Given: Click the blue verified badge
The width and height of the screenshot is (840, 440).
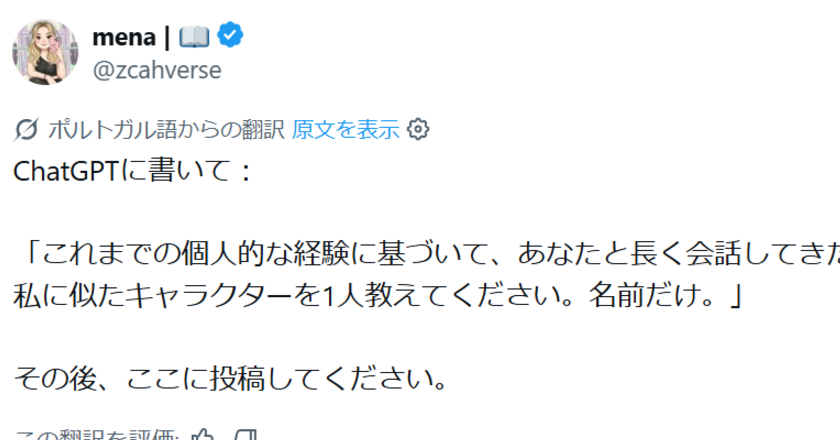Looking at the screenshot, I should tap(230, 37).
